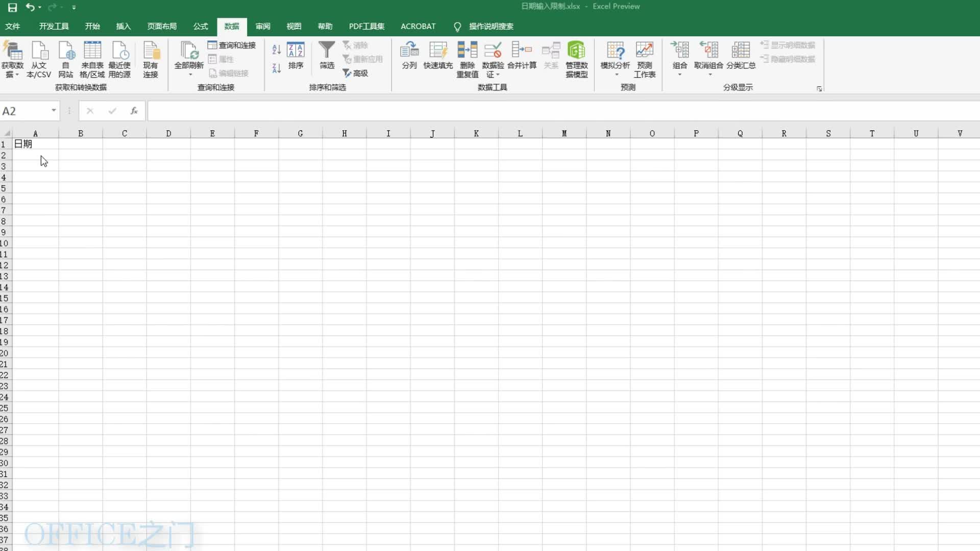Expand the 组合 dropdown arrow
The height and width of the screenshot is (551, 980).
[x=680, y=75]
